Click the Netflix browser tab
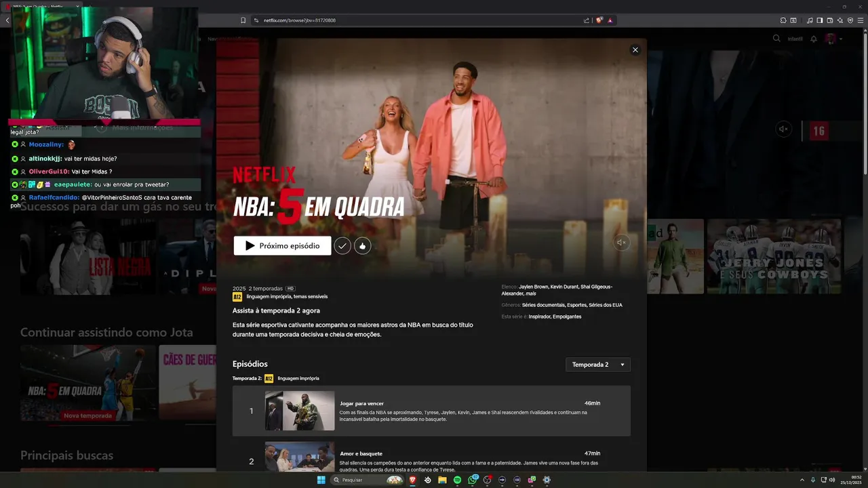The height and width of the screenshot is (488, 868). click(x=42, y=6)
